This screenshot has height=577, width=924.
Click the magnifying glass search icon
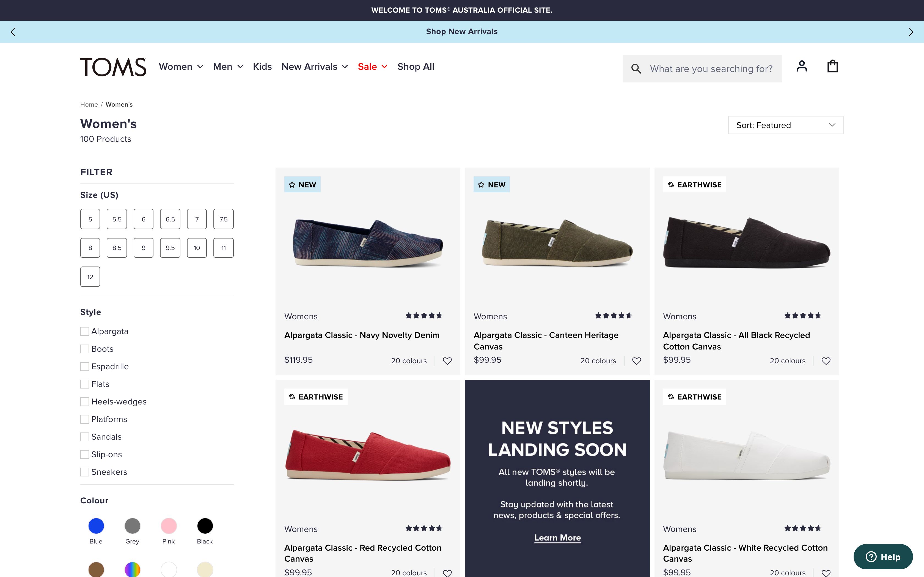(x=636, y=69)
